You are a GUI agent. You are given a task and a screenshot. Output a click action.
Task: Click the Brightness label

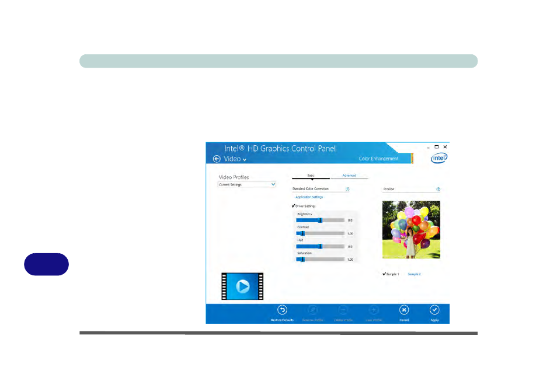point(304,214)
